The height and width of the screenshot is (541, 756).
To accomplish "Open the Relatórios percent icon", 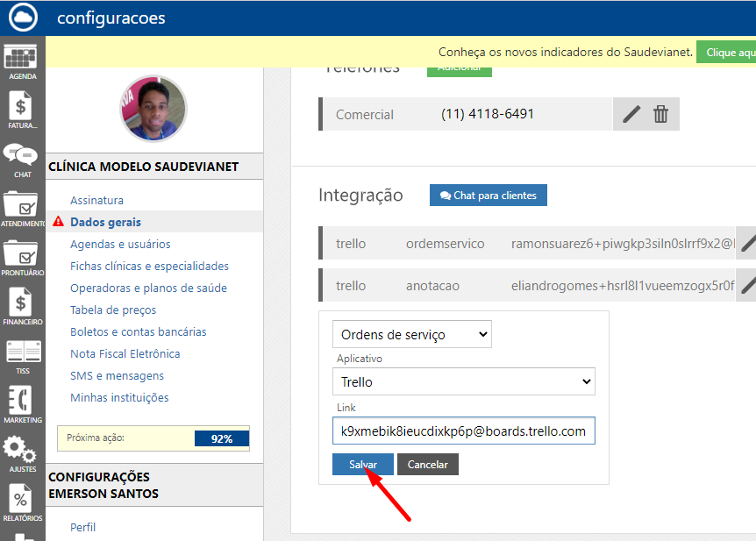I will coord(20,499).
